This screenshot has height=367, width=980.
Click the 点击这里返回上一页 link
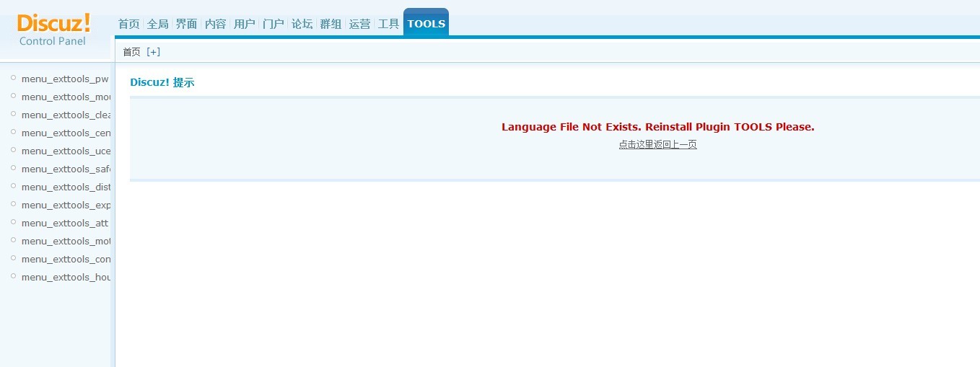pyautogui.click(x=657, y=144)
